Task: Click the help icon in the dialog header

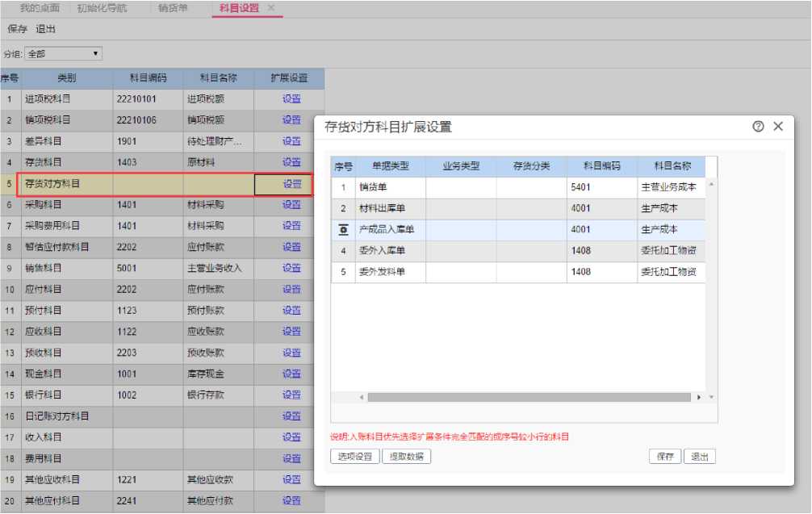Action: [x=758, y=127]
